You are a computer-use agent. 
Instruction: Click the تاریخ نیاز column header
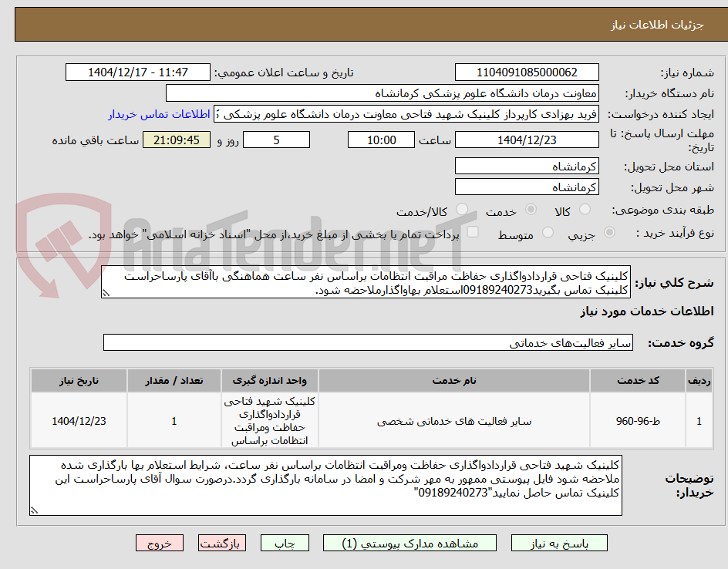tap(79, 381)
